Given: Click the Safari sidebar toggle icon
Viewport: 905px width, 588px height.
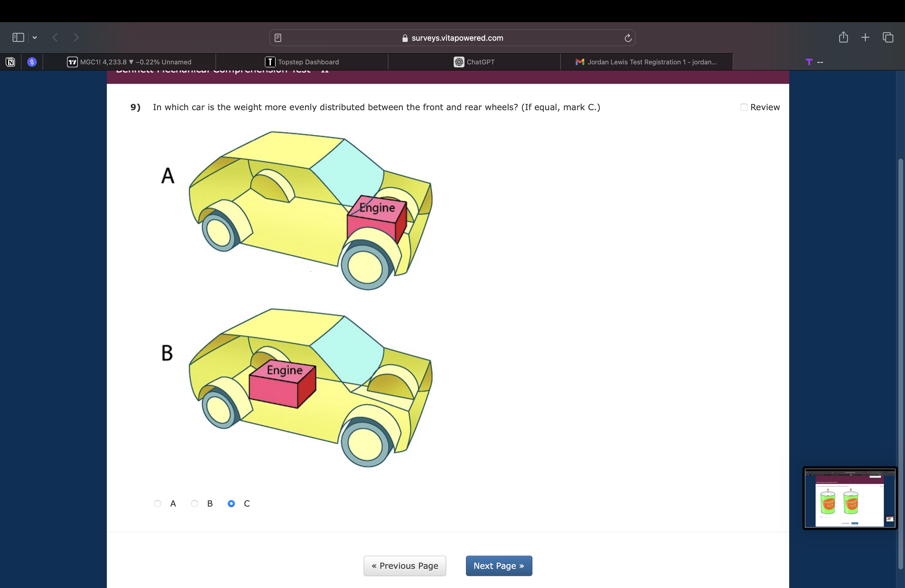Looking at the screenshot, I should click(18, 37).
